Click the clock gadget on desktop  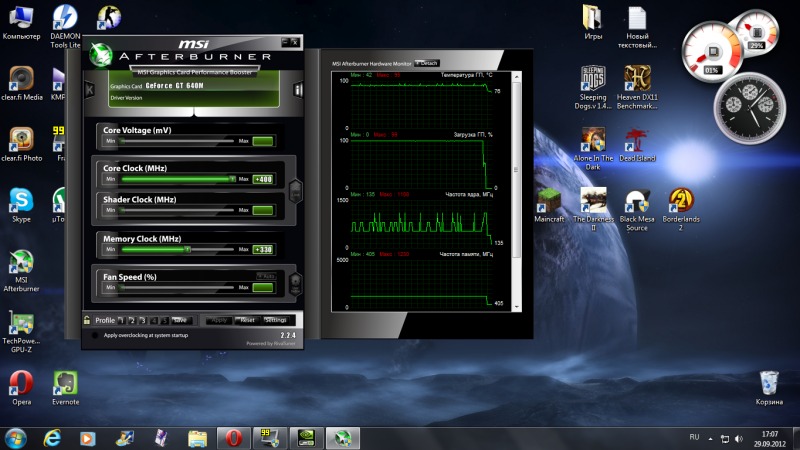749,108
